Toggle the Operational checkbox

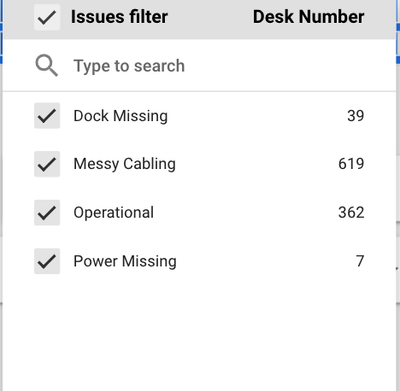pyautogui.click(x=47, y=213)
